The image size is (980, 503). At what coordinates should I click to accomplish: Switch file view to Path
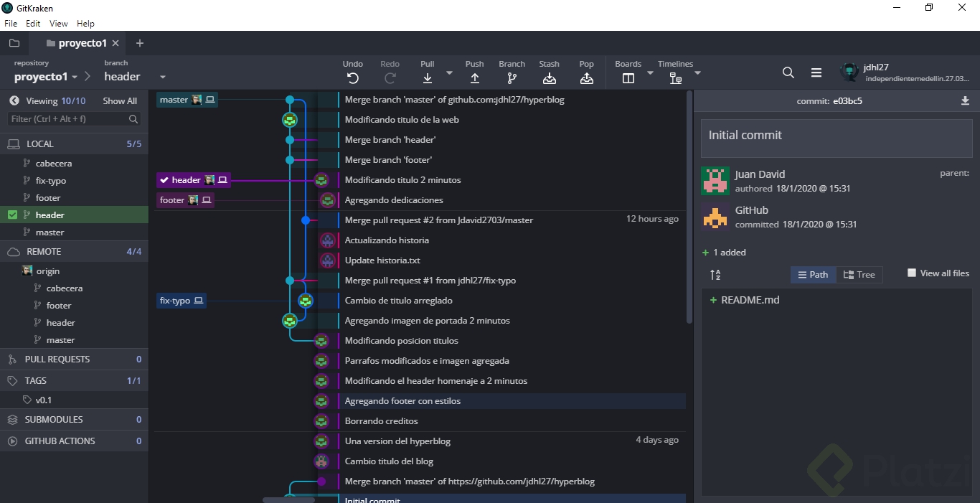[813, 275]
